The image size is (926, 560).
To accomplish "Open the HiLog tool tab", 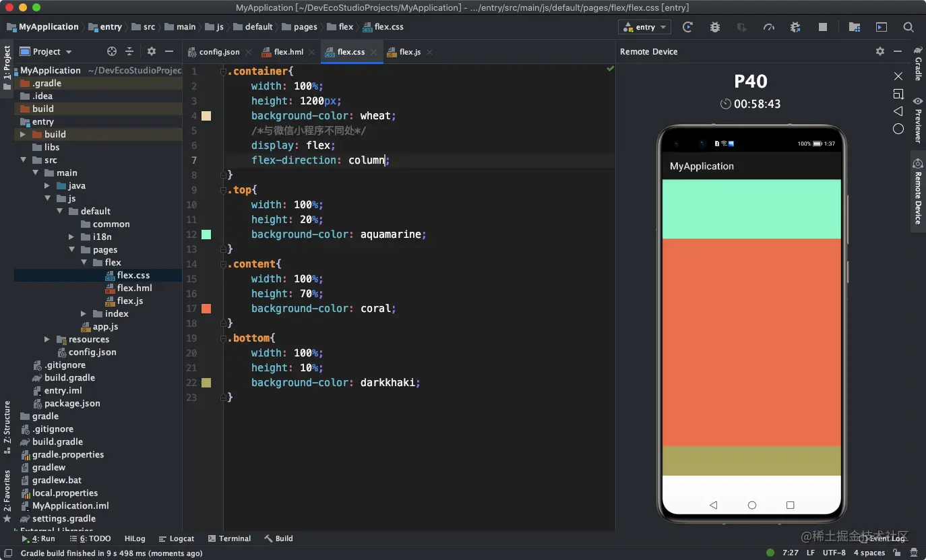I will point(135,538).
